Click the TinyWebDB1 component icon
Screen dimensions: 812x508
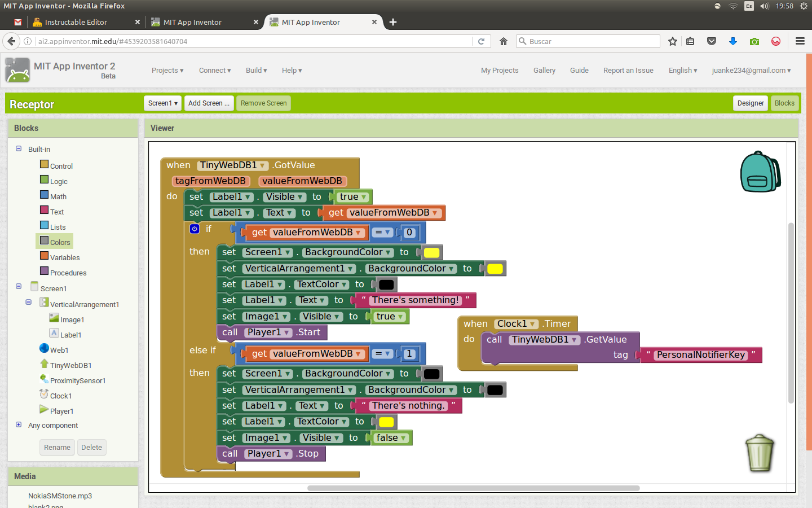44,364
